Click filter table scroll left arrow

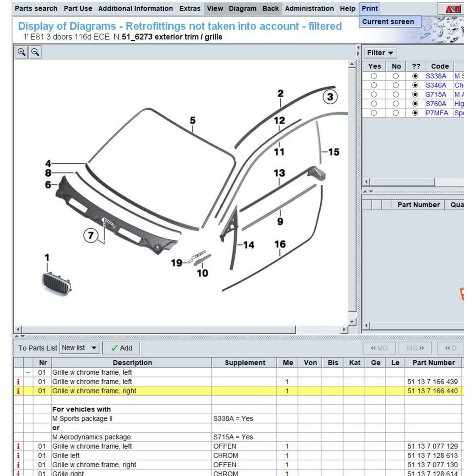click(366, 182)
